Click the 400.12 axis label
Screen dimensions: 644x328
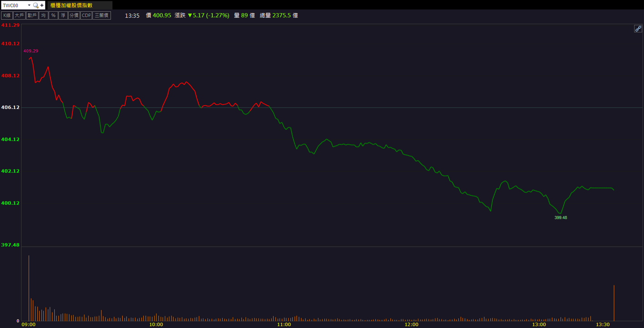pos(10,203)
